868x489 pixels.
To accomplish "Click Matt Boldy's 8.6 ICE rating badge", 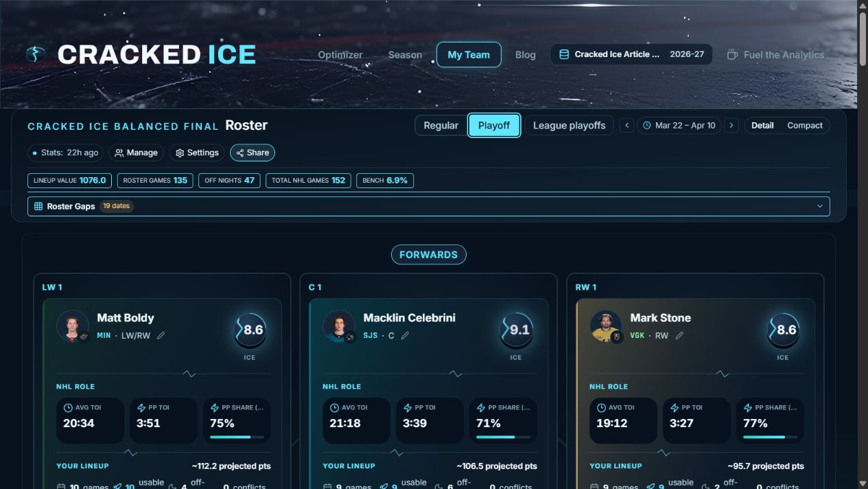I will [x=249, y=330].
